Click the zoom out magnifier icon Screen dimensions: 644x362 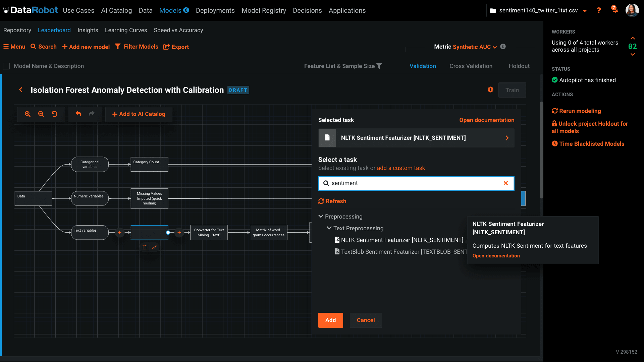[x=41, y=114]
